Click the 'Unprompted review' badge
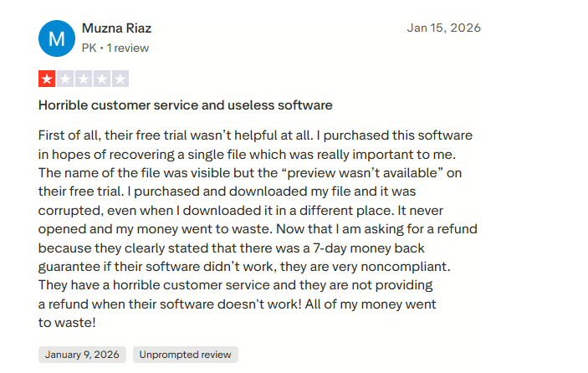Image resolution: width=588 pixels, height=373 pixels. (x=185, y=355)
